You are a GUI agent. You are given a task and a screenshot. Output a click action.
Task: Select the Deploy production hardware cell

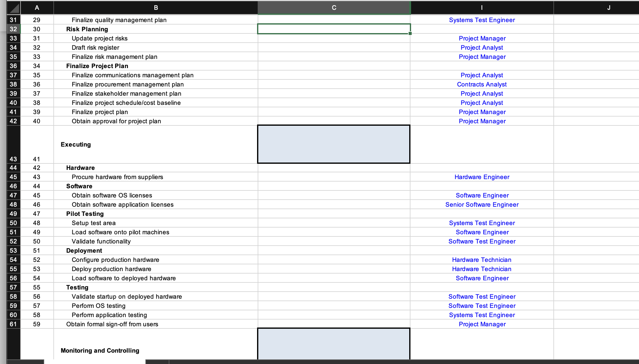point(111,269)
